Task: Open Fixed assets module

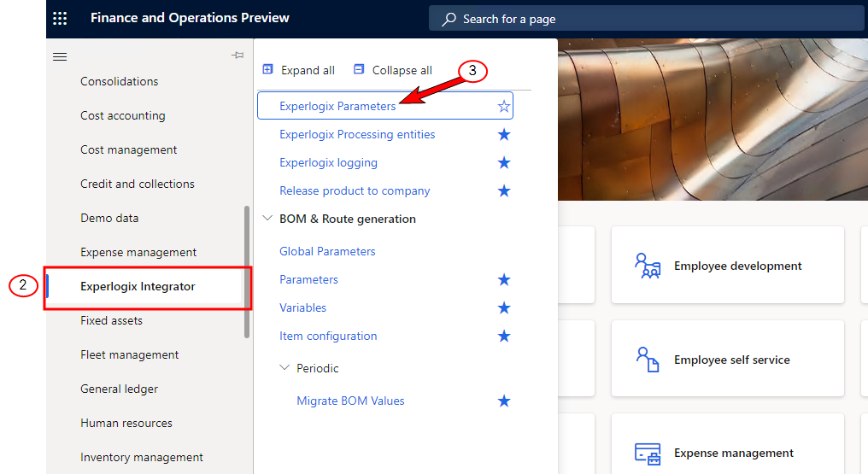Action: tap(111, 321)
